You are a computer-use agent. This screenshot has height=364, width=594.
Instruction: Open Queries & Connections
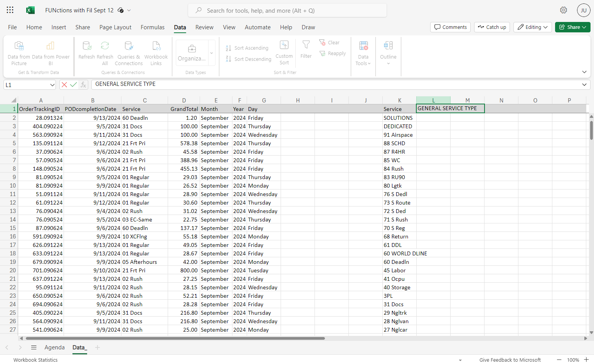click(x=129, y=53)
